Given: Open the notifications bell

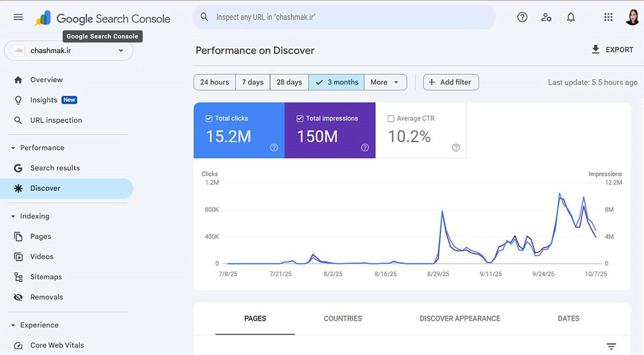Looking at the screenshot, I should pyautogui.click(x=571, y=17).
